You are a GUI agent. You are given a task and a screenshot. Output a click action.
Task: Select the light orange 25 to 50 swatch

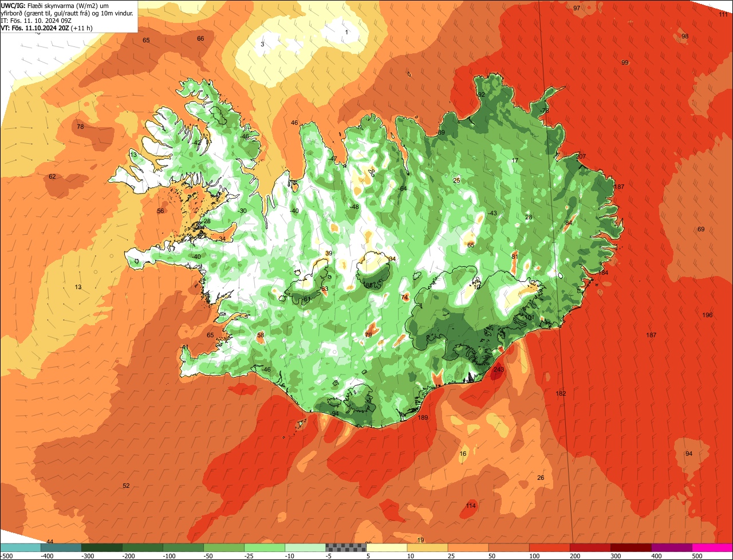pos(468,547)
